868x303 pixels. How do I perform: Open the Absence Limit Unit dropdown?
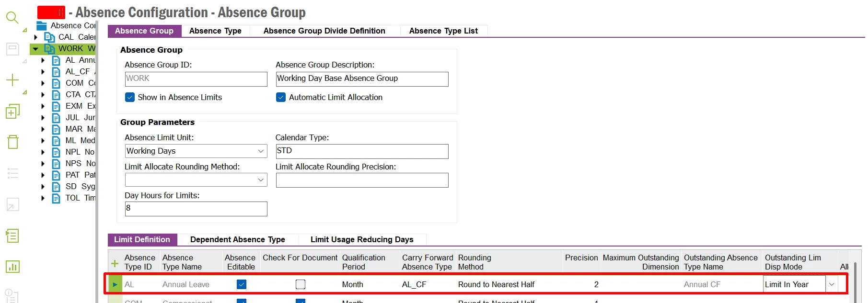pyautogui.click(x=261, y=151)
